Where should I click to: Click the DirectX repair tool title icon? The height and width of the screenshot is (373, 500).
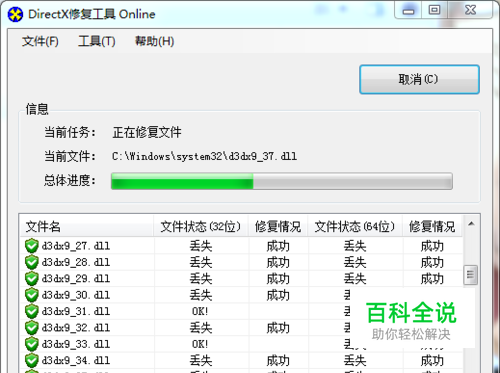tap(15, 14)
